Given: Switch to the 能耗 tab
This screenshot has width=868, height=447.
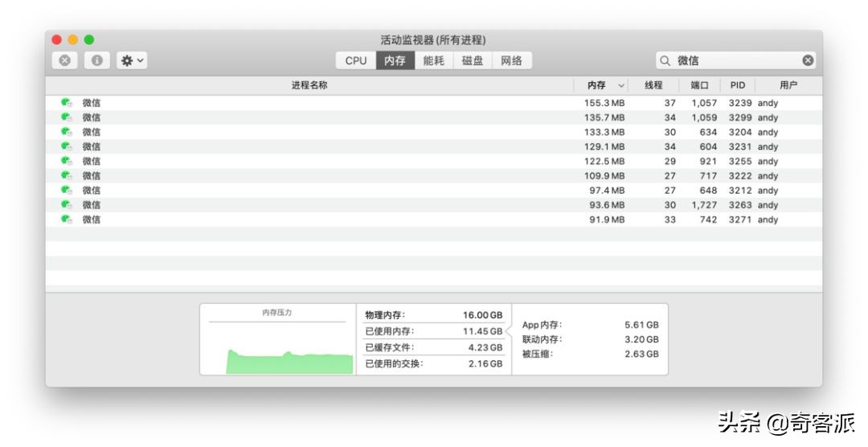Looking at the screenshot, I should pos(434,60).
